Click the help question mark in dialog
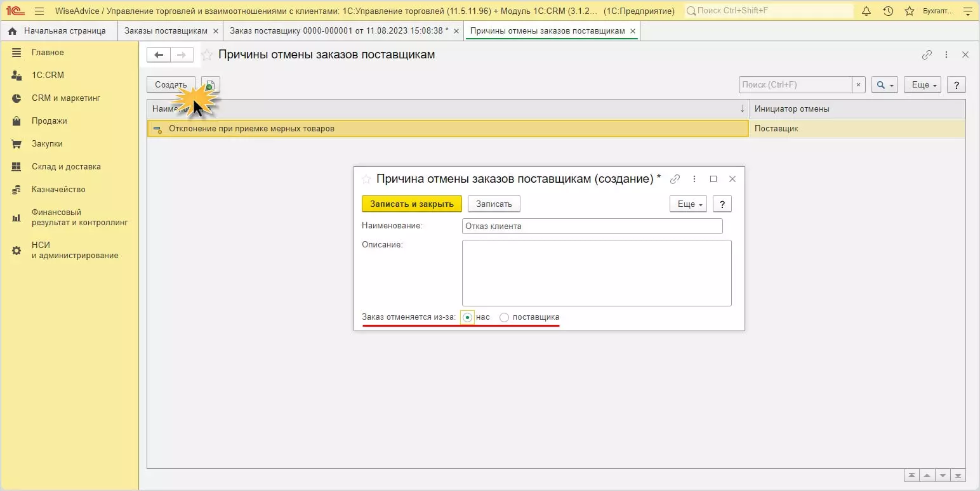This screenshot has width=980, height=491. [x=722, y=204]
